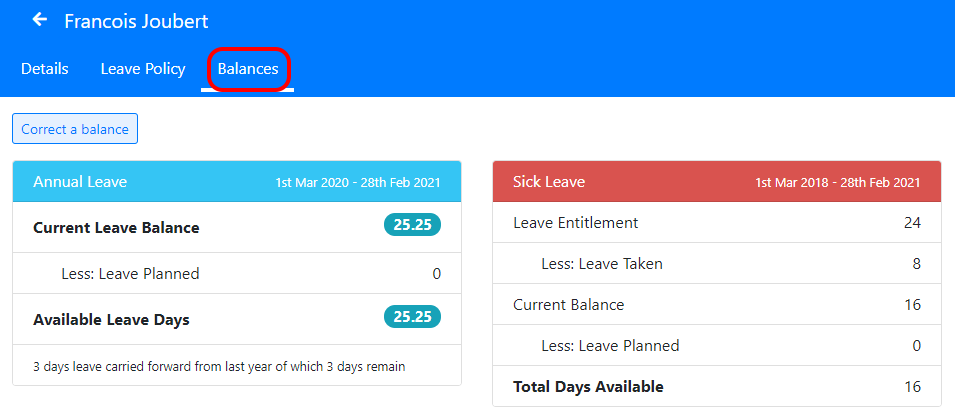This screenshot has width=955, height=418.
Task: Click the Total Days Available label
Action: click(588, 387)
